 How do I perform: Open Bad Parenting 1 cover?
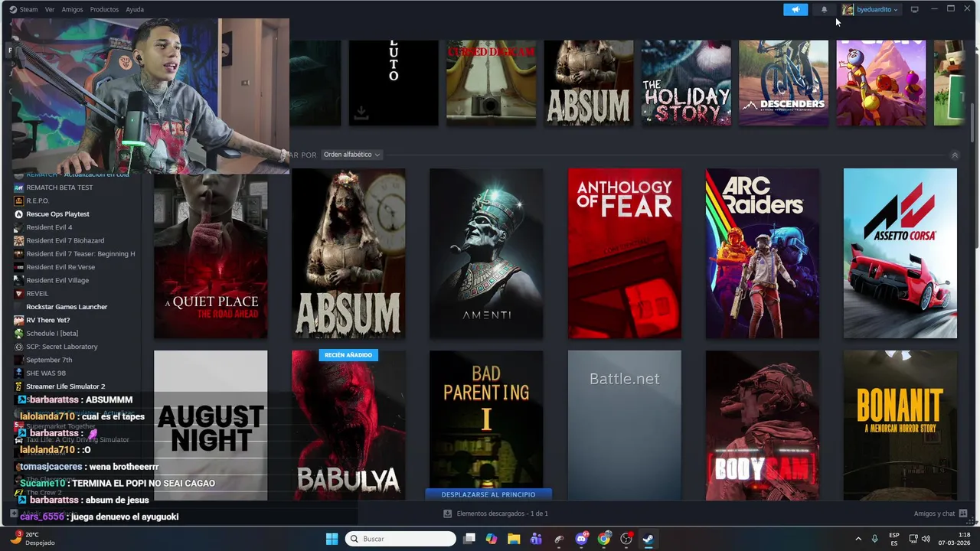(486, 419)
